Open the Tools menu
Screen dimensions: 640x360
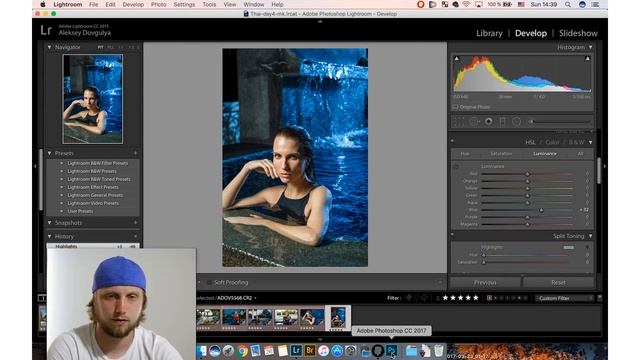pyautogui.click(x=209, y=4)
